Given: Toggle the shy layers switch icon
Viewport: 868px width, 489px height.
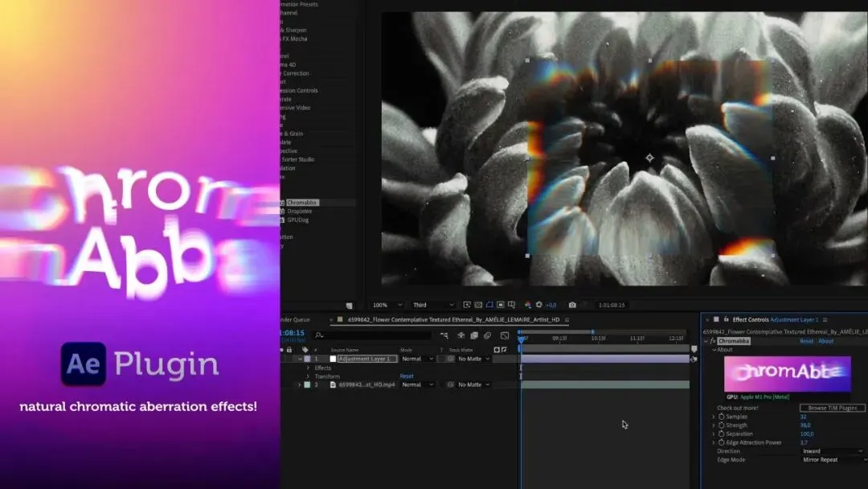Looking at the screenshot, I should [x=461, y=335].
